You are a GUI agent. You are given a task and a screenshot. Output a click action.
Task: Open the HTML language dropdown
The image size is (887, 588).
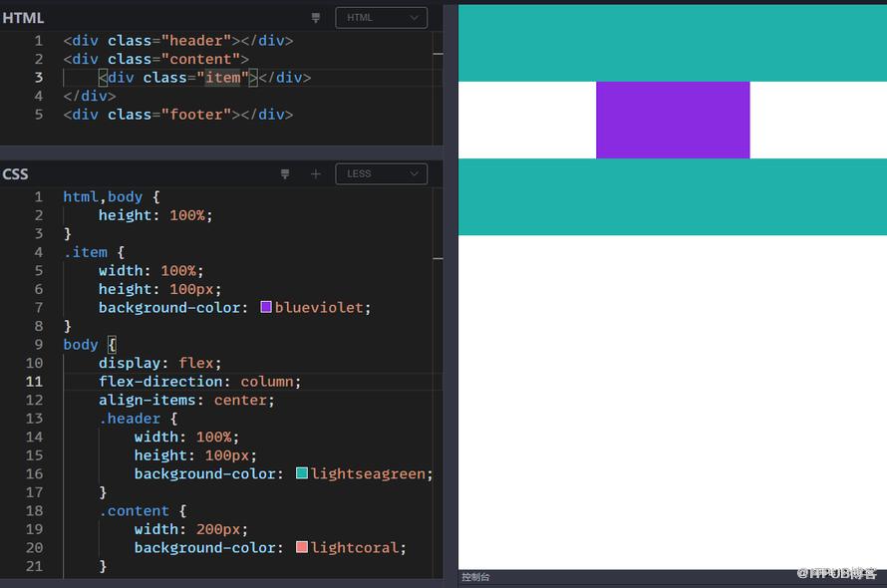click(x=382, y=18)
